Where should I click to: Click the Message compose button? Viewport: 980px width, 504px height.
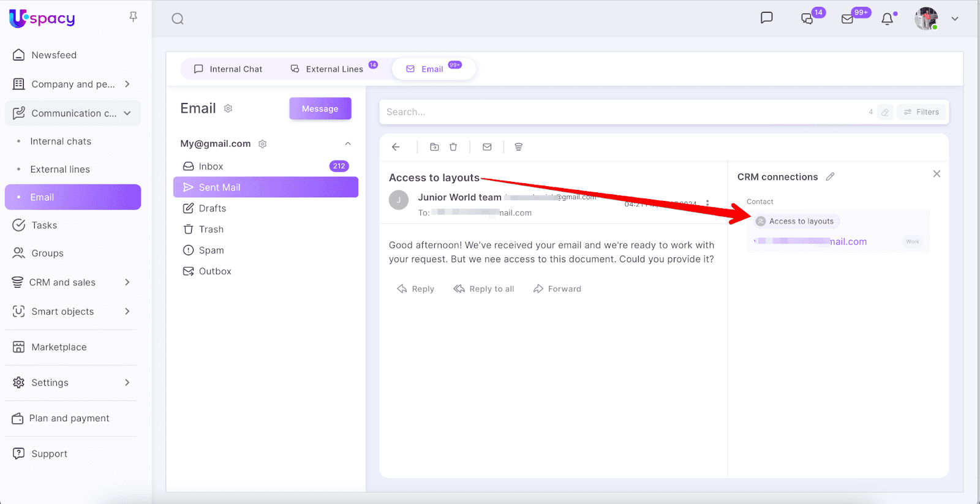[320, 109]
